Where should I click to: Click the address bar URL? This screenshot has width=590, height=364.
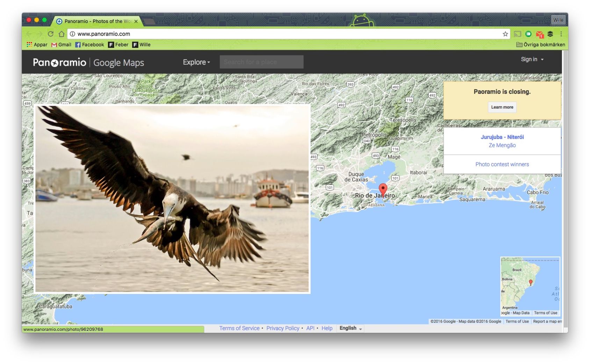(103, 34)
